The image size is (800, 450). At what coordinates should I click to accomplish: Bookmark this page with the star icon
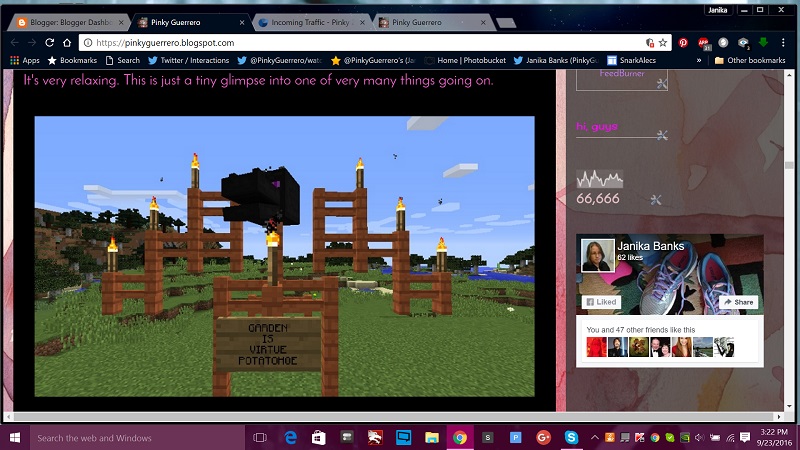[x=663, y=43]
